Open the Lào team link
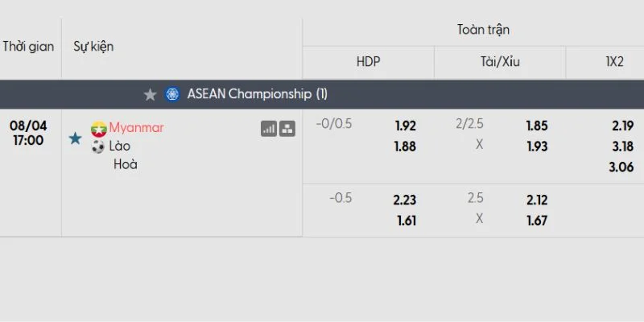This screenshot has width=644, height=322. (120, 147)
